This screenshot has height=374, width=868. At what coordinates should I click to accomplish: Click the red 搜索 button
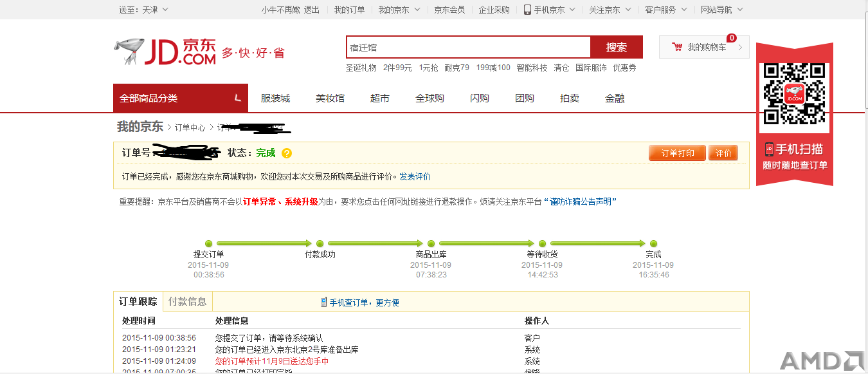(617, 47)
